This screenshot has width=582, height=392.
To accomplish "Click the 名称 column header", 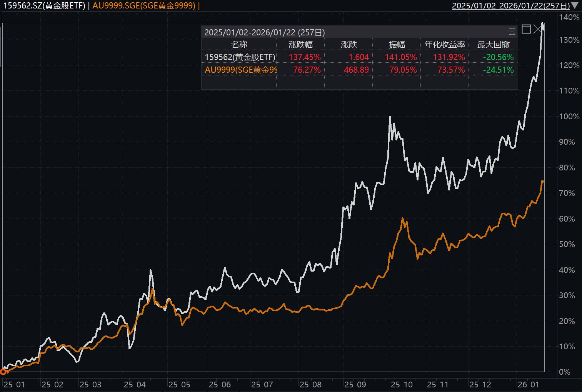I will pos(239,45).
